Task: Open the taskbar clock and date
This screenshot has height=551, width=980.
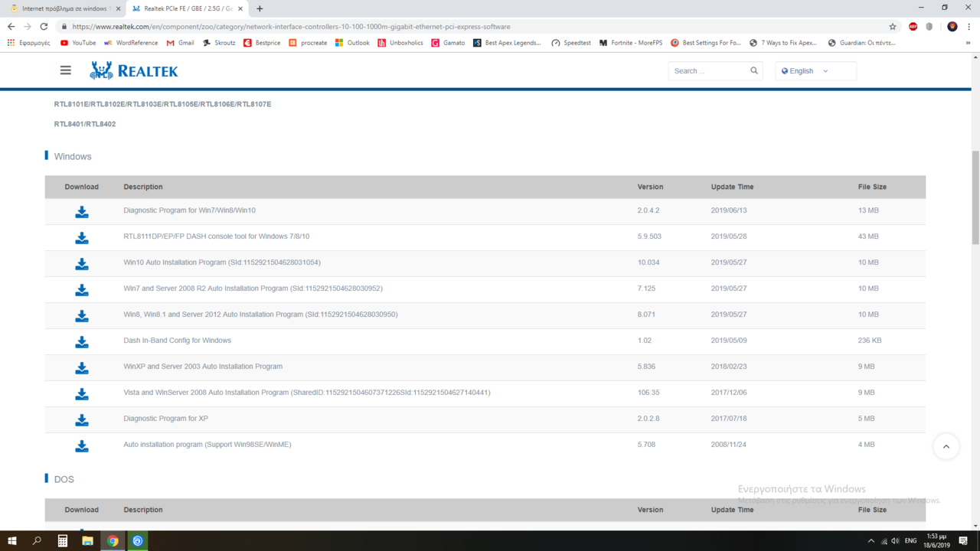Action: [x=937, y=541]
